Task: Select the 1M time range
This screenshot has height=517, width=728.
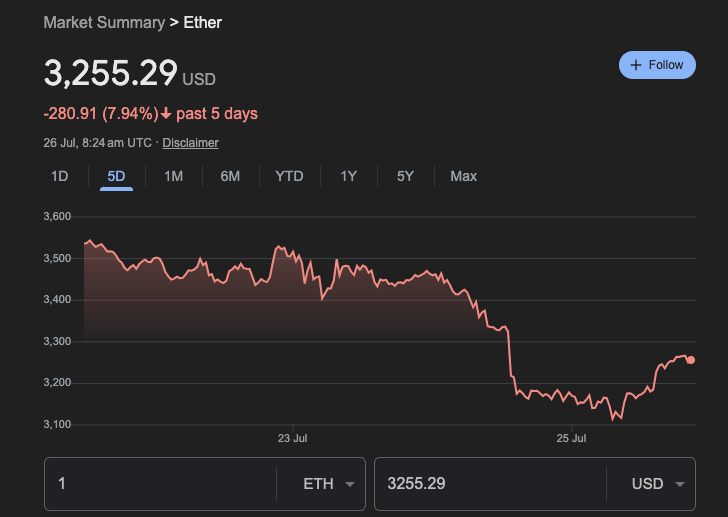Action: (x=173, y=176)
